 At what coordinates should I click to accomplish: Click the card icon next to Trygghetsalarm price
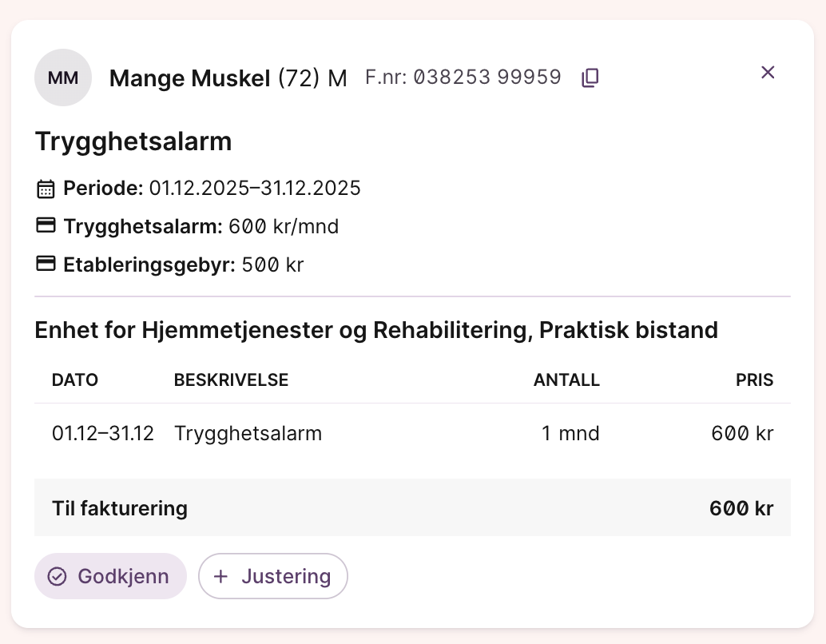46,226
